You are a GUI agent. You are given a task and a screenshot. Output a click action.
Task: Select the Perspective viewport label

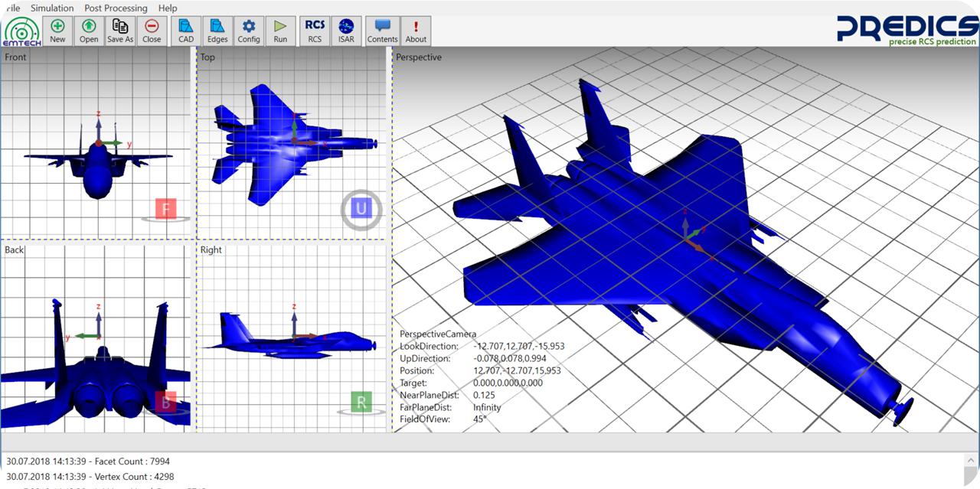418,57
